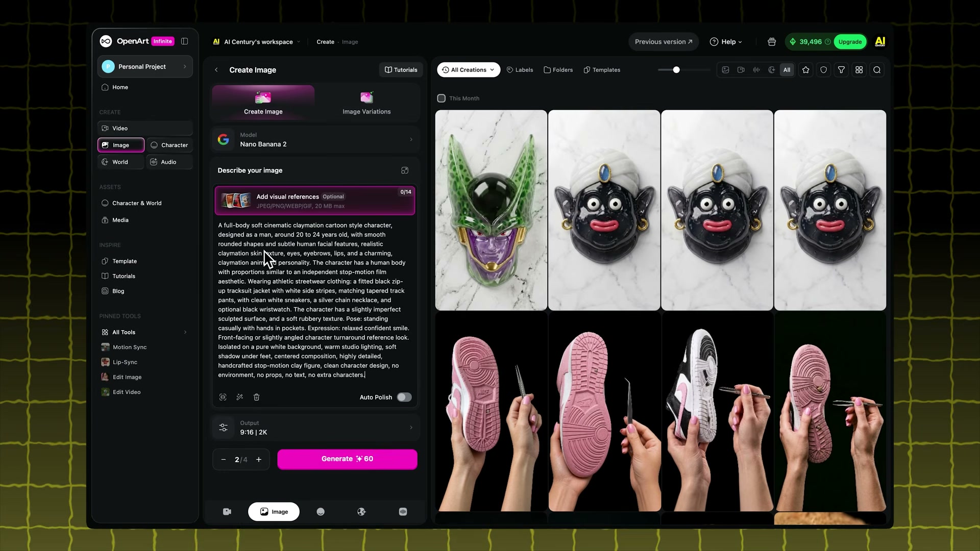Click the Generate button
Image resolution: width=980 pixels, height=551 pixels.
[x=347, y=459]
